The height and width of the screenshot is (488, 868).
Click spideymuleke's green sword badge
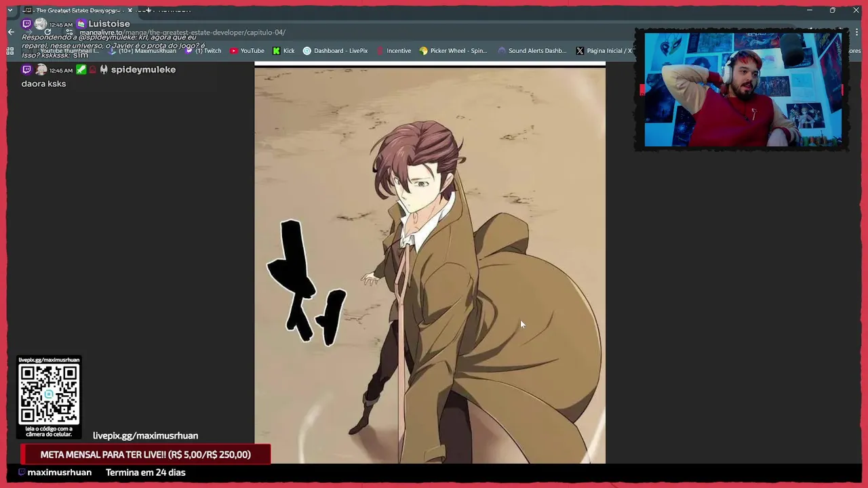pyautogui.click(x=81, y=69)
